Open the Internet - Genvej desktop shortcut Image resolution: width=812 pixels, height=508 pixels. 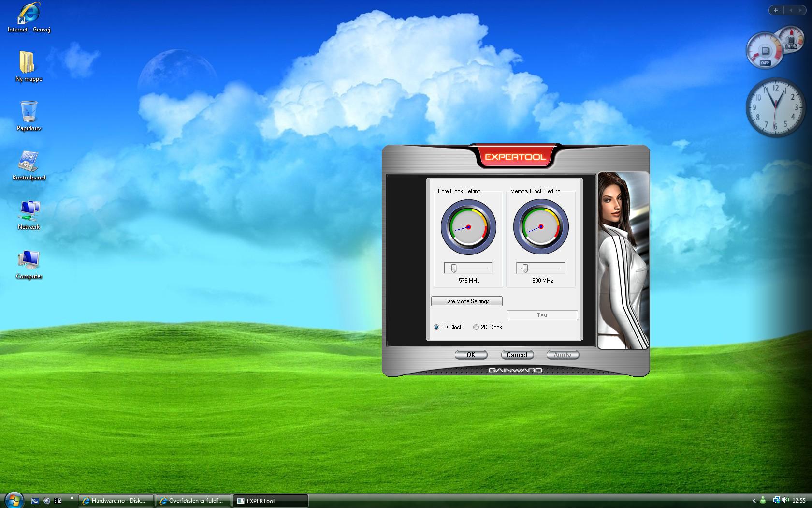click(x=29, y=18)
